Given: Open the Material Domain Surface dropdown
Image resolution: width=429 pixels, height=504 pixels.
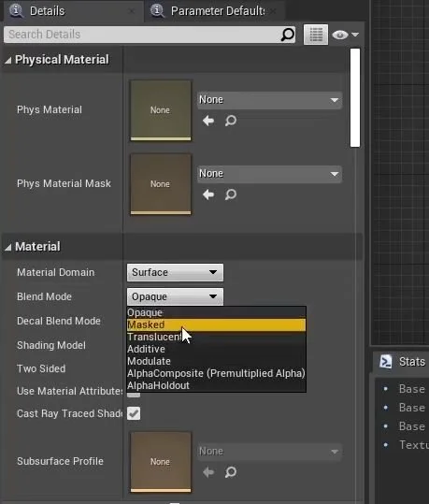Looking at the screenshot, I should (x=175, y=273).
